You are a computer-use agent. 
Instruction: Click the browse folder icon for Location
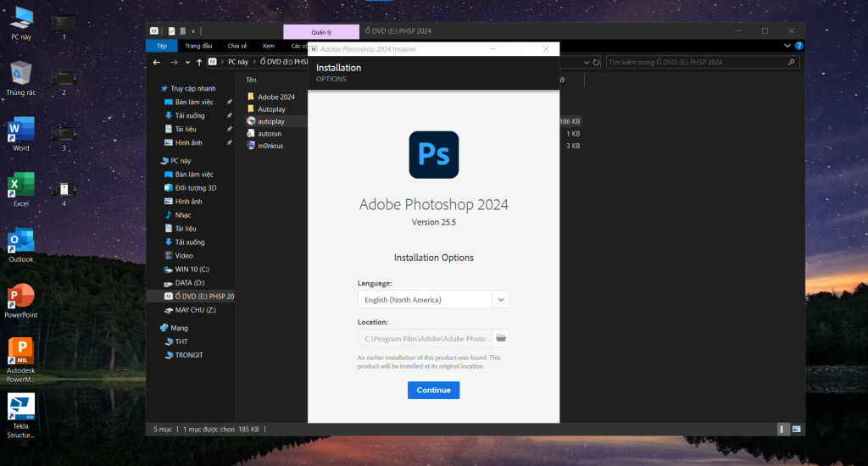click(501, 338)
